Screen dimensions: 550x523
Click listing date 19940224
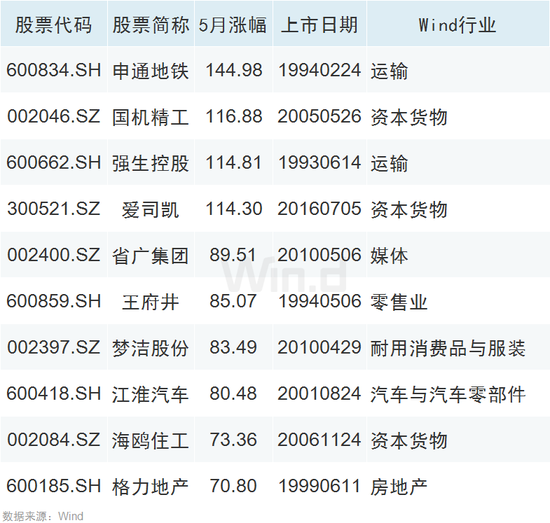[x=320, y=70]
